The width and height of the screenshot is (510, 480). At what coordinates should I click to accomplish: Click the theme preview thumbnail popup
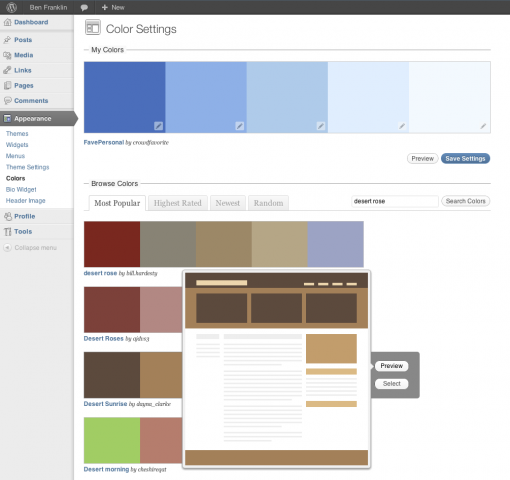277,369
